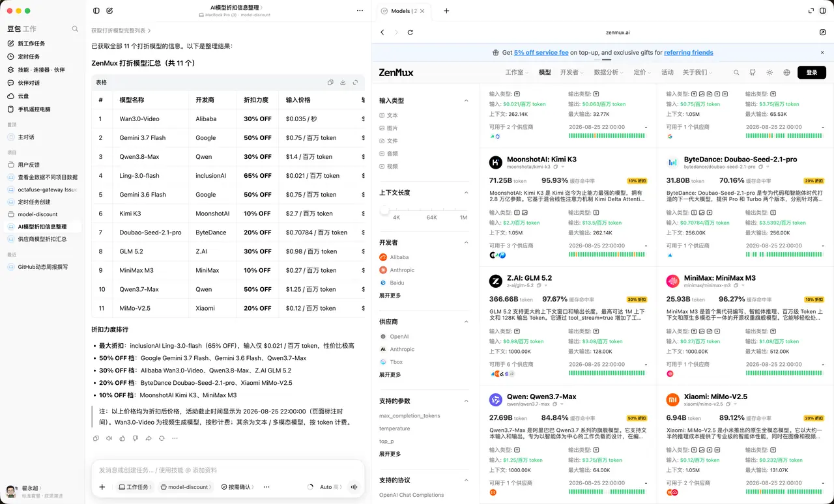Image resolution: width=834 pixels, height=504 pixels.
Task: Like the assistant reply with thumbs up
Action: (x=122, y=439)
